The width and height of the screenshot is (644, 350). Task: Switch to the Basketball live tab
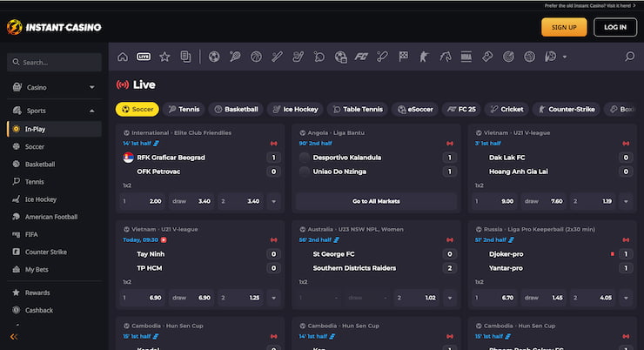pyautogui.click(x=236, y=110)
